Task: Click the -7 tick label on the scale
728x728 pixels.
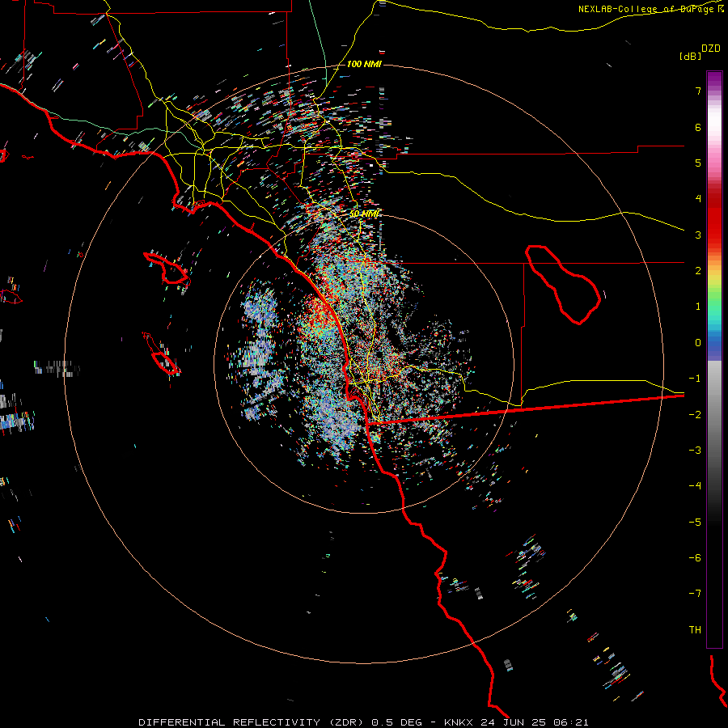Action: (x=695, y=594)
